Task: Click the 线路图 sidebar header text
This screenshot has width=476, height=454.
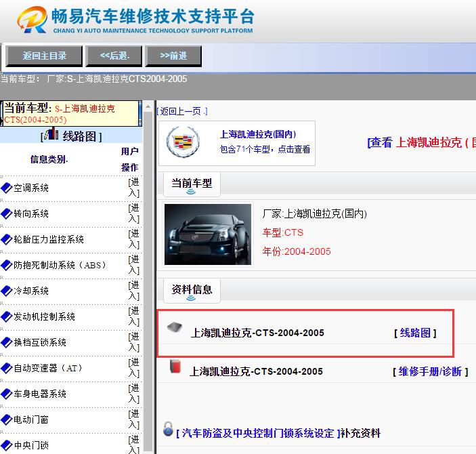Action: (79, 136)
